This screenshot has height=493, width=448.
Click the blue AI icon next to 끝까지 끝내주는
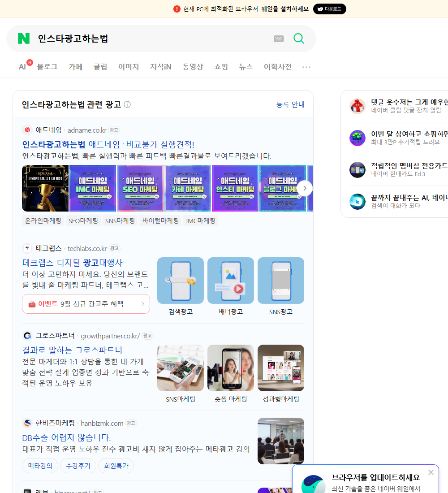(x=358, y=202)
